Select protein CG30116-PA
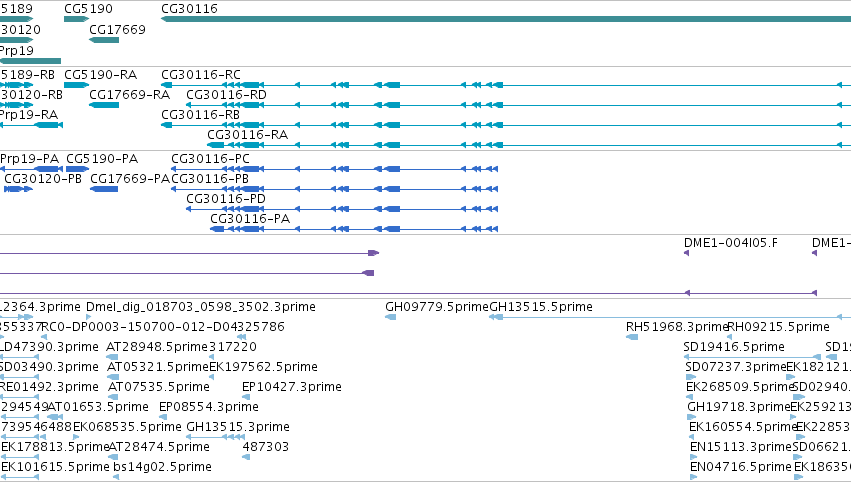 click(354, 229)
